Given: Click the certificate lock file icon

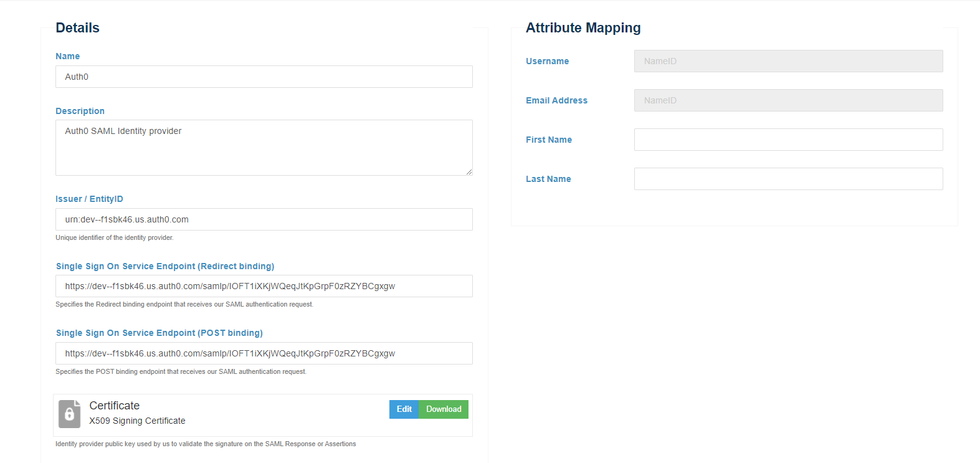Looking at the screenshot, I should 69,414.
